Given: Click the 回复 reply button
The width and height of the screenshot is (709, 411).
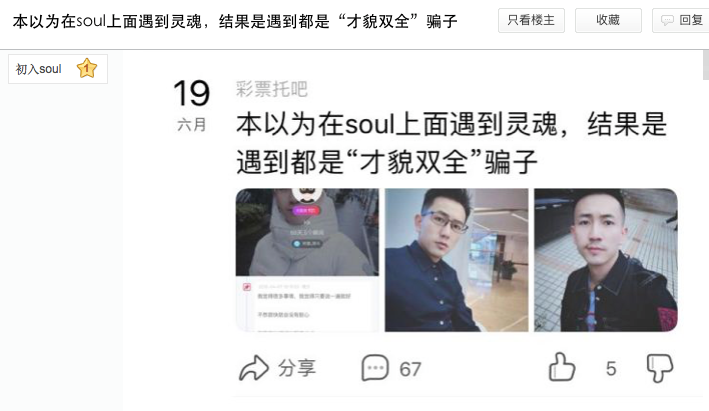Looking at the screenshot, I should pyautogui.click(x=681, y=20).
